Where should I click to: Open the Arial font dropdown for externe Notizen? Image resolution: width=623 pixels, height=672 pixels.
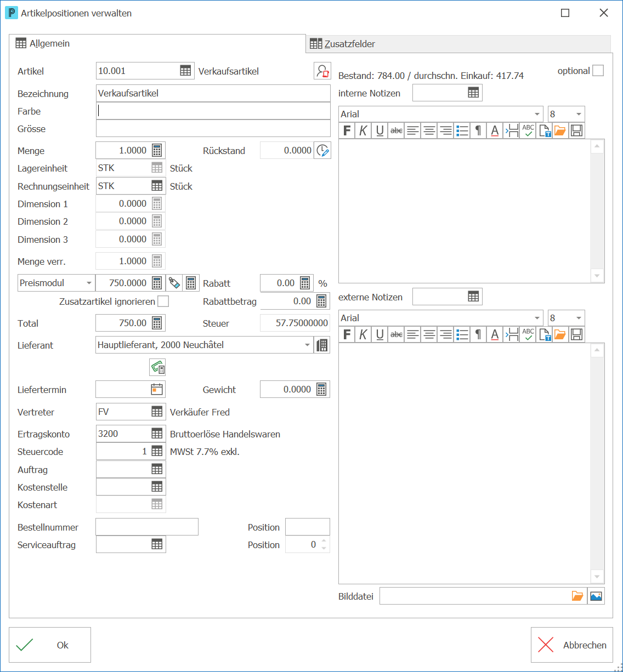pyautogui.click(x=537, y=318)
